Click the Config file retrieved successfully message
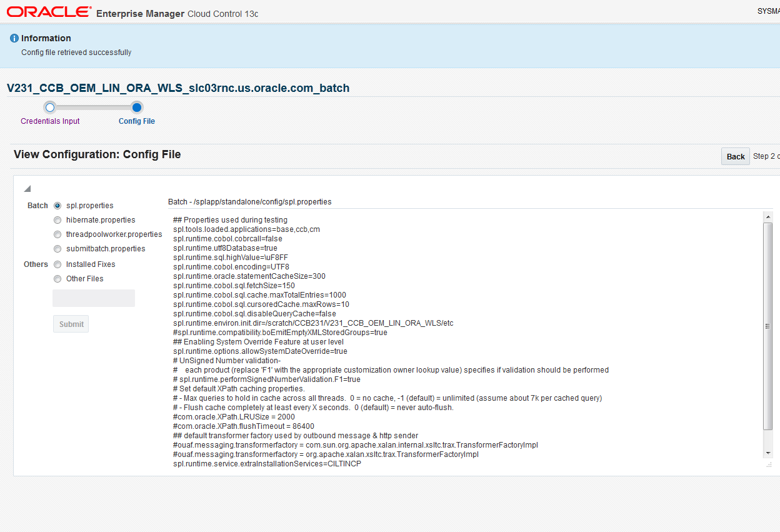Screen dimensions: 780x532 tap(76, 53)
